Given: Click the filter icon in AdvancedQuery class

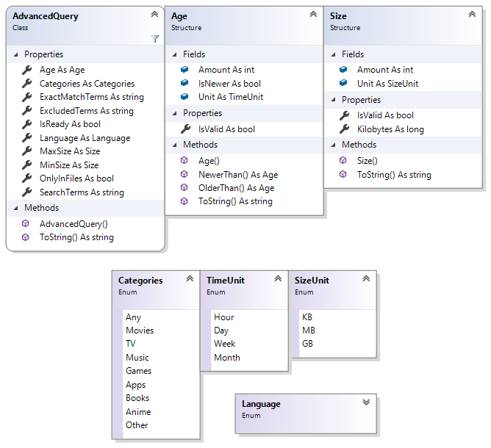Looking at the screenshot, I should (x=154, y=38).
